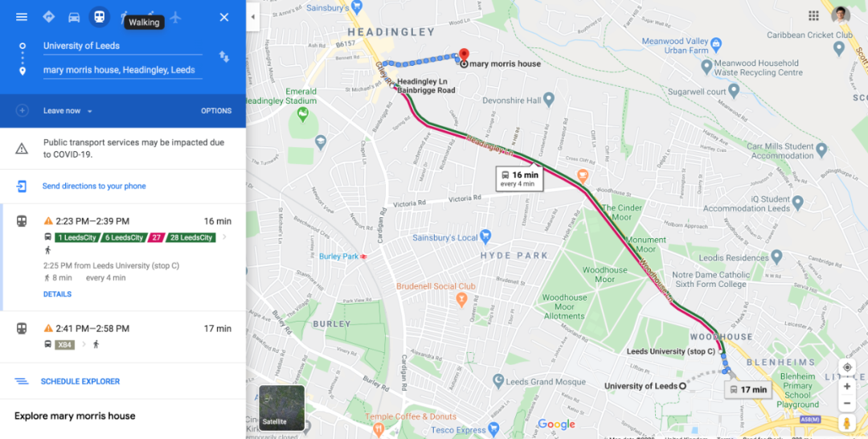Select the 2:41 PM X84 route

[123, 337]
